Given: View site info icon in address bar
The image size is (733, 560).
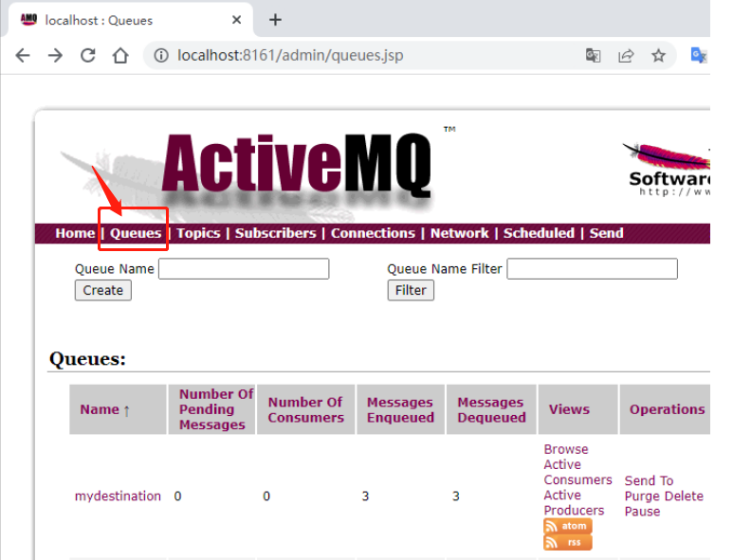Looking at the screenshot, I should (161, 56).
